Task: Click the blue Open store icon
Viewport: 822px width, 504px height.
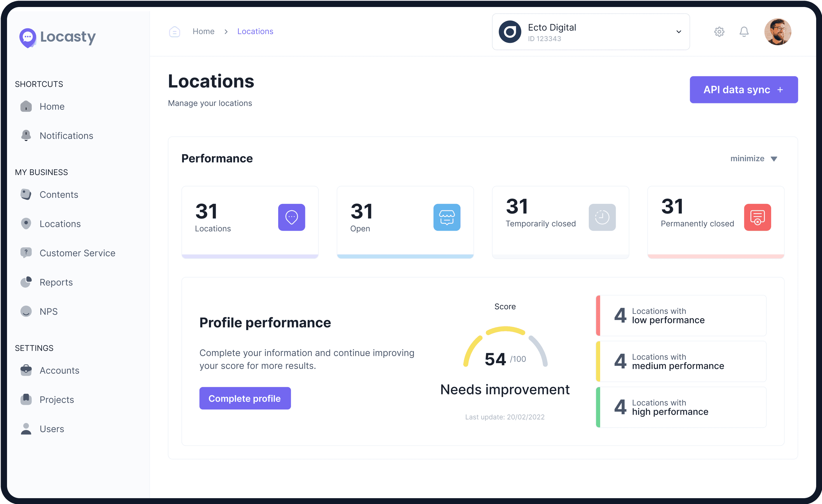Action: click(446, 217)
